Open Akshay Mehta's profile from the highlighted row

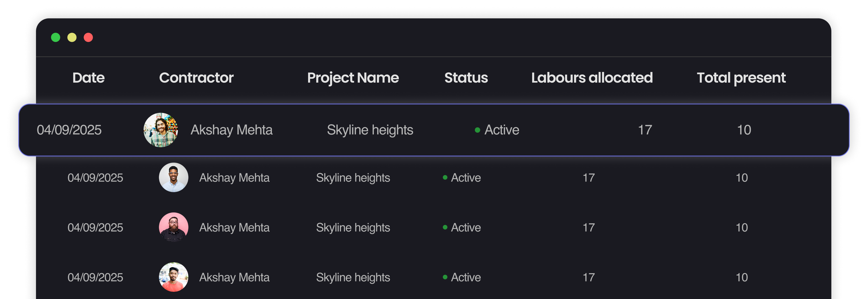pos(232,130)
